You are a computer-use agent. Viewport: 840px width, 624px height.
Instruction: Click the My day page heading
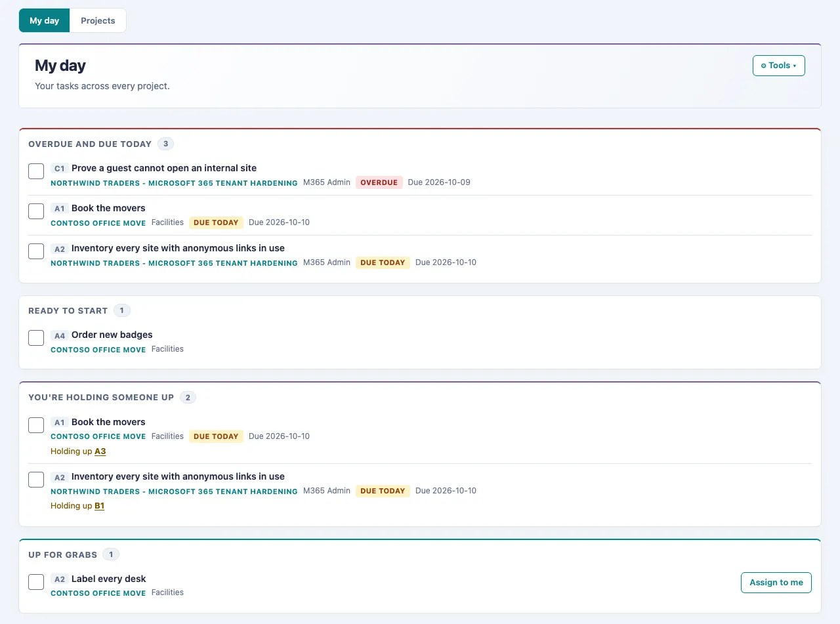(x=60, y=66)
